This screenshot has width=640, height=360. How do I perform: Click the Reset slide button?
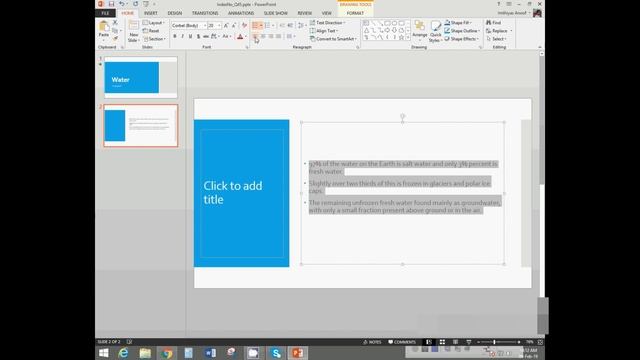(151, 31)
